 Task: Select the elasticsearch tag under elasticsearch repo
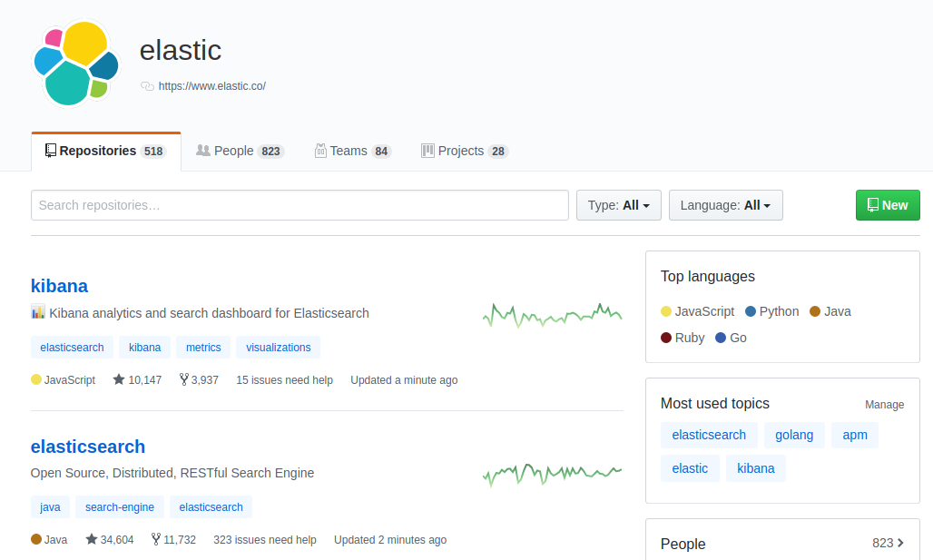tap(211, 507)
